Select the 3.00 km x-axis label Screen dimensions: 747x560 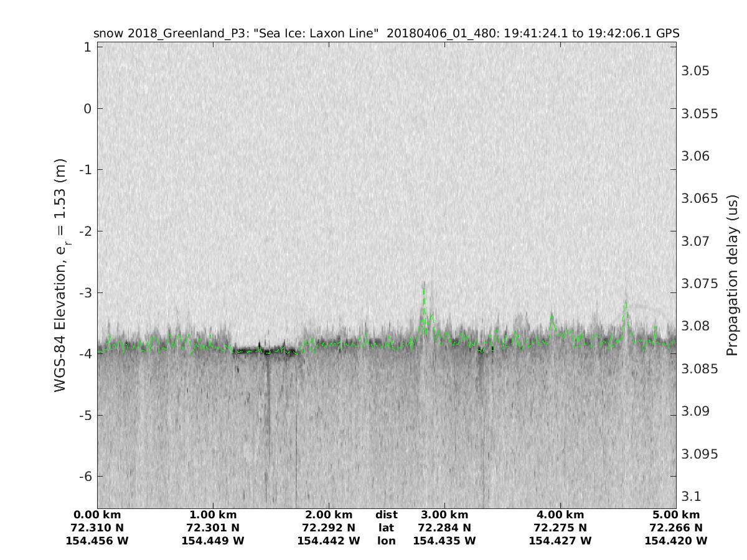(444, 515)
